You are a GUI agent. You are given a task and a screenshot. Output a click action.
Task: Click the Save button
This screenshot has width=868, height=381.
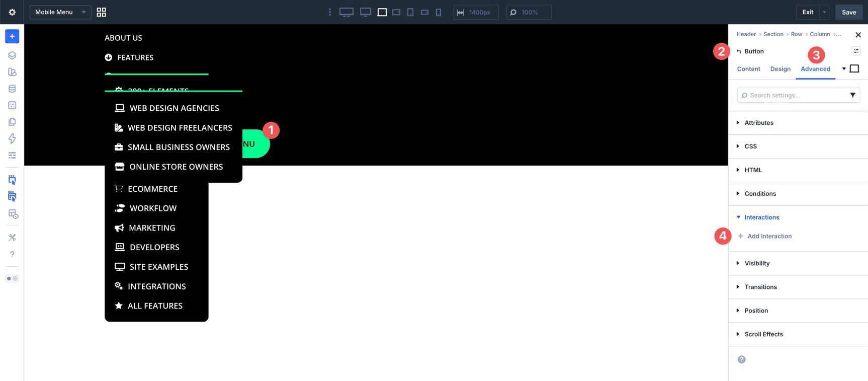point(849,12)
